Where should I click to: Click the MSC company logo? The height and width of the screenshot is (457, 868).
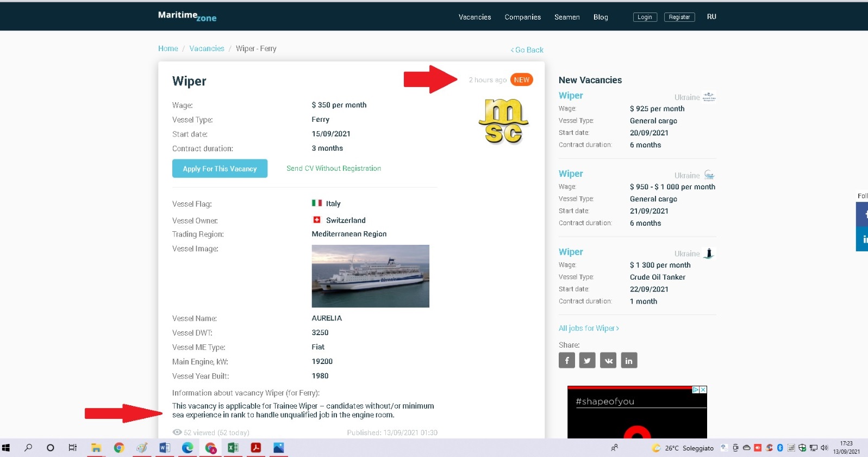click(x=503, y=121)
